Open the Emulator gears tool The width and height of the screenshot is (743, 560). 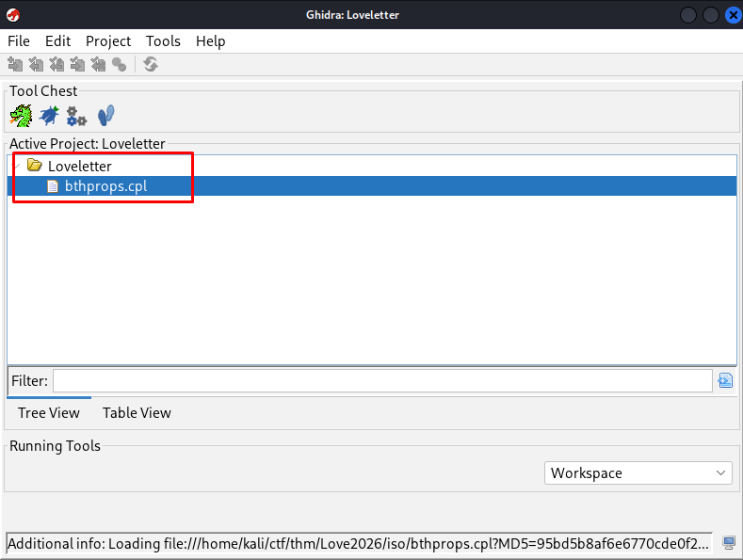76,116
